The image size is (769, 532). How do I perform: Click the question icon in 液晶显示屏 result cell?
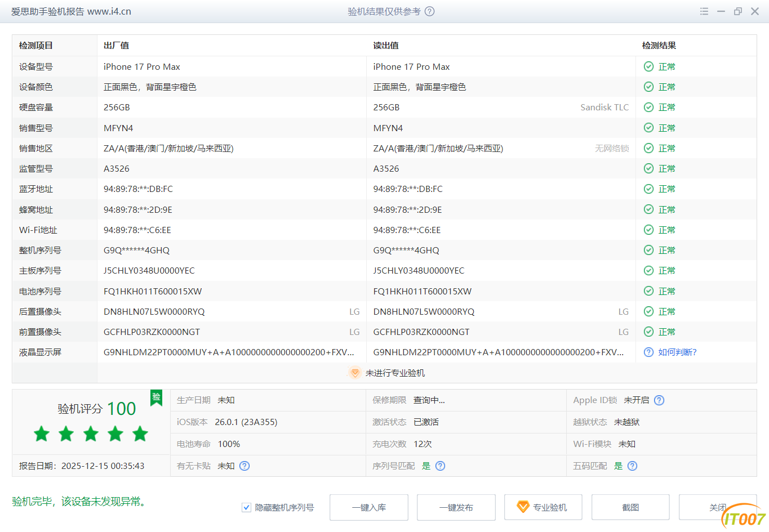(x=649, y=352)
